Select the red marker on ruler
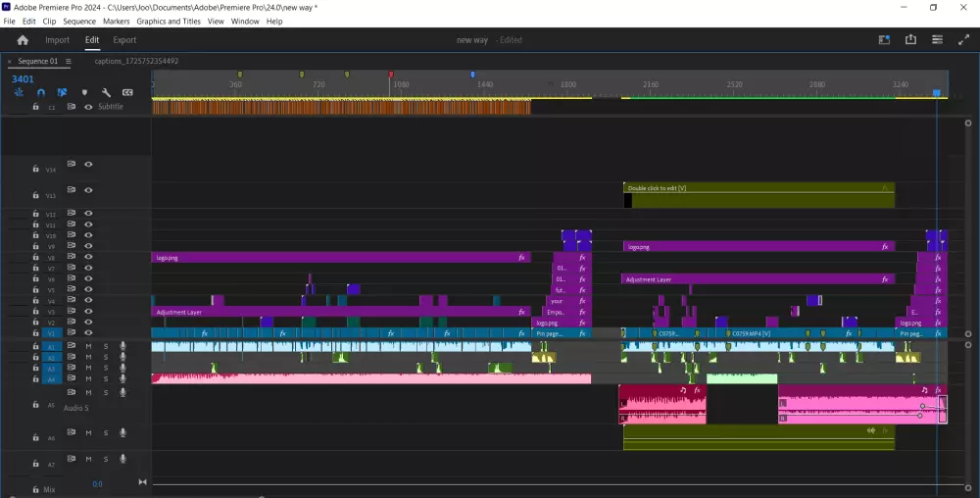This screenshot has height=498, width=980. coord(391,75)
